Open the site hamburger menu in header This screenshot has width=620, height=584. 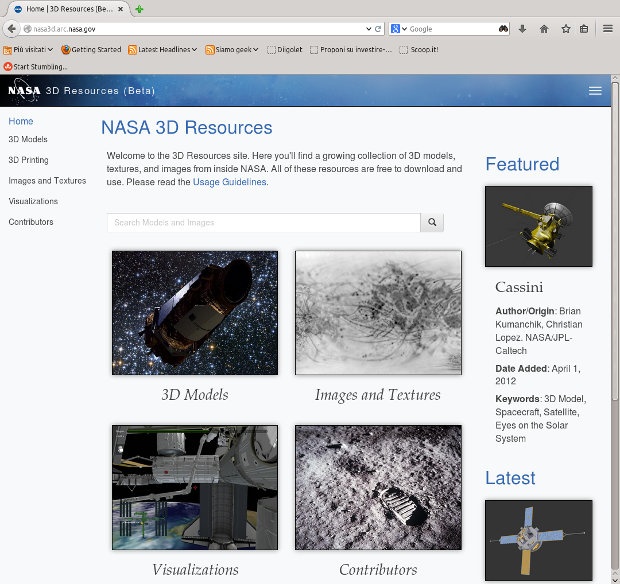tap(595, 91)
